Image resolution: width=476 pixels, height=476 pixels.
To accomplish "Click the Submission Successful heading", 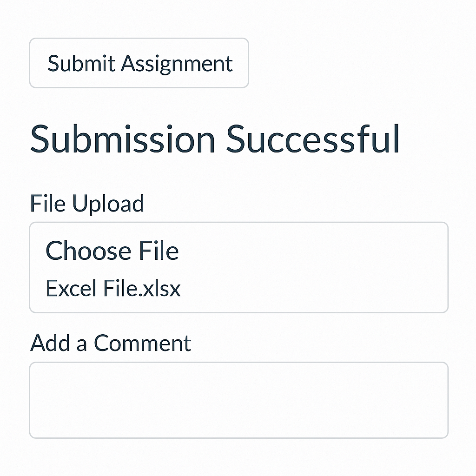I will (x=215, y=139).
